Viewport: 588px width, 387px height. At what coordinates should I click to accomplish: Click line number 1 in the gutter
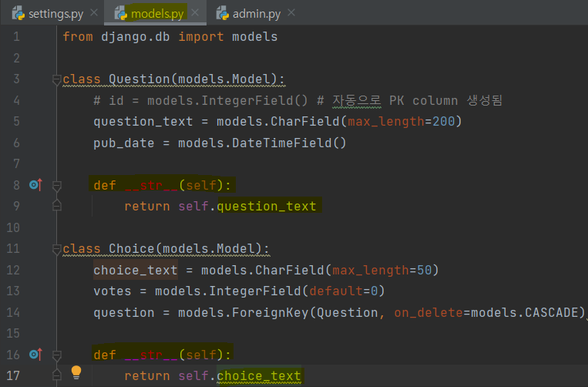[16, 37]
